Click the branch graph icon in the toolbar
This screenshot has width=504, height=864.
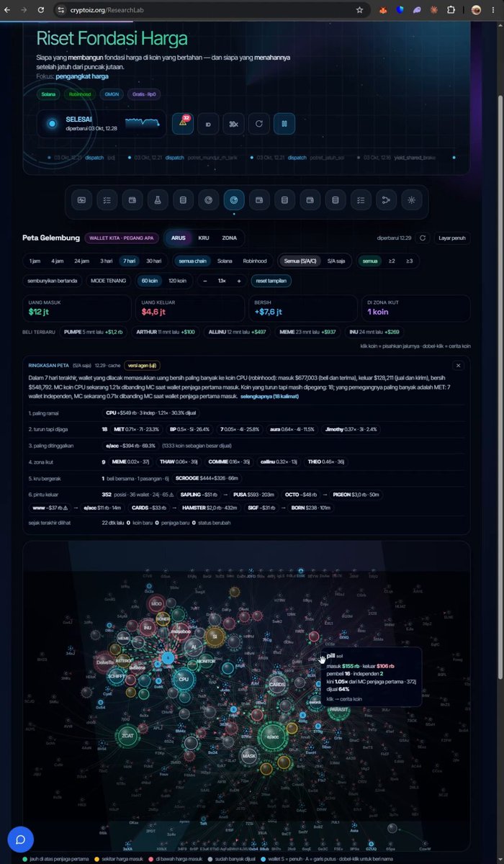pos(386,200)
